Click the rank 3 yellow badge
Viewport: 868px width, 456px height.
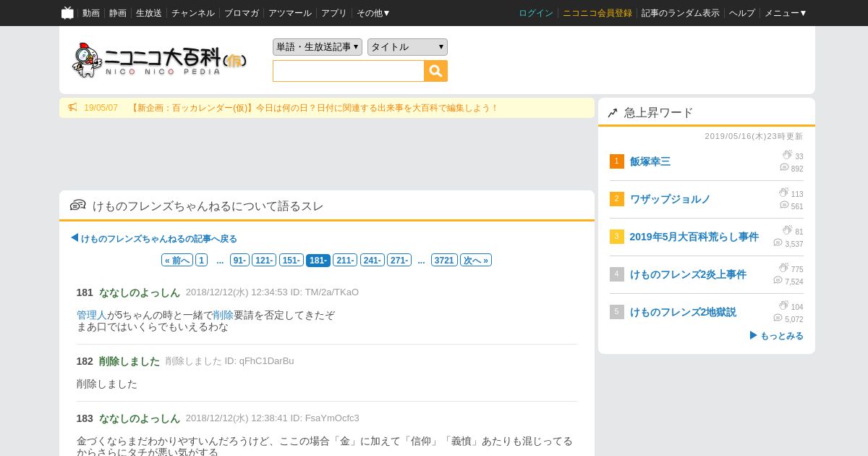click(616, 237)
